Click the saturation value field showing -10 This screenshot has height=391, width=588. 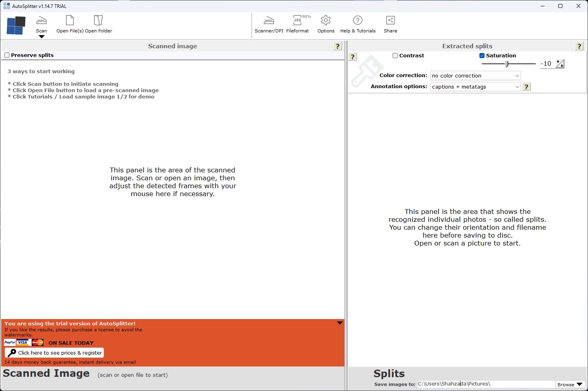547,64
